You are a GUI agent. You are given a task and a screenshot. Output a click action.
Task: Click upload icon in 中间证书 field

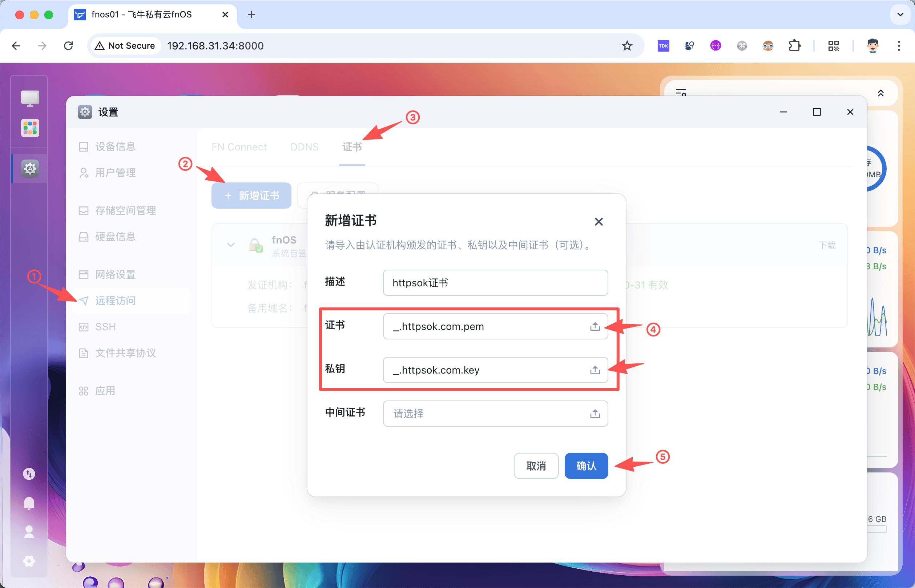595,414
